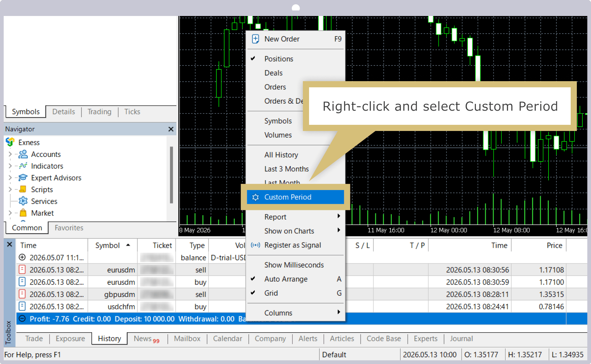Click the Custom Period gear icon
Viewport: 591px width, 364px height.
[255, 197]
